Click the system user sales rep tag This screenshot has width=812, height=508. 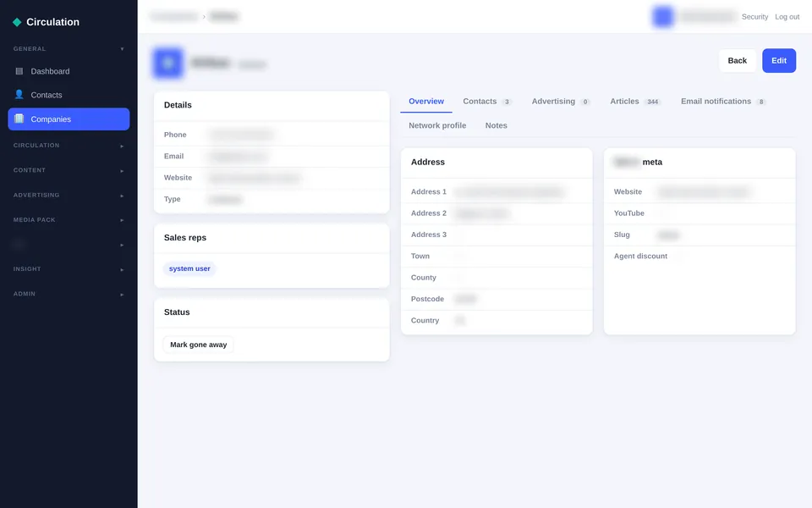(189, 268)
